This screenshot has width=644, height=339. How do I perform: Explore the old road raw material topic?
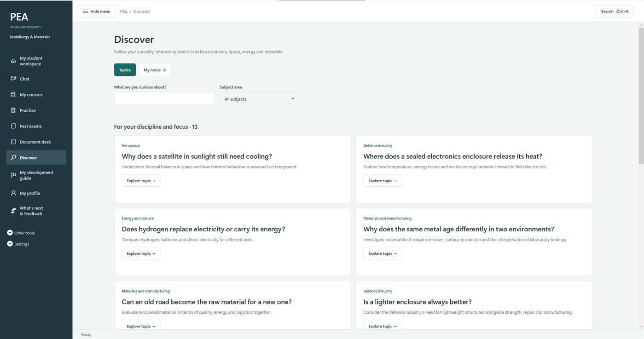pyautogui.click(x=141, y=326)
